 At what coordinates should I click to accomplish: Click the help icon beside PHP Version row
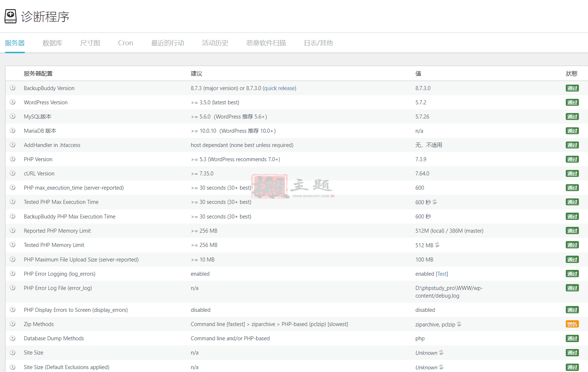point(12,159)
